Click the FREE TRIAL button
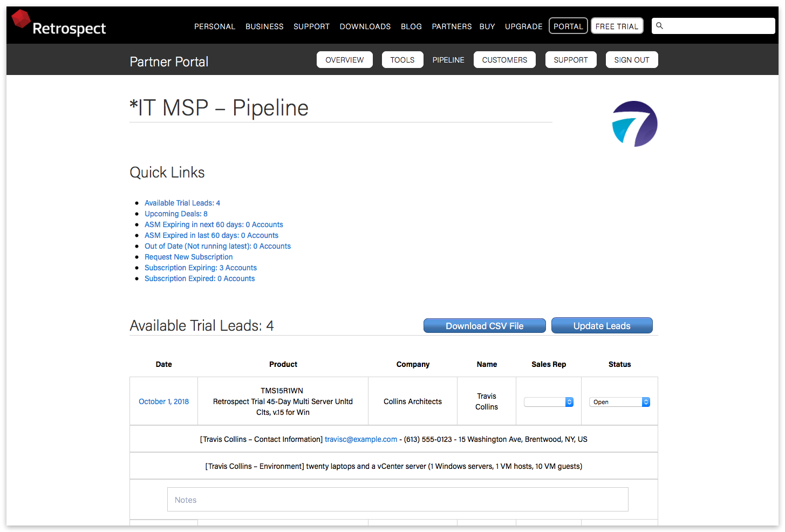The image size is (785, 532). coord(617,26)
